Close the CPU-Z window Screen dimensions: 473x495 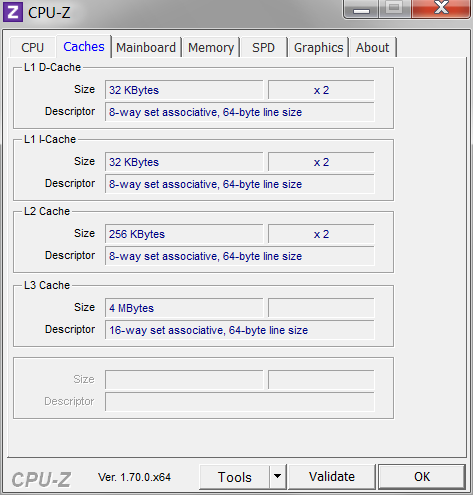click(x=441, y=8)
